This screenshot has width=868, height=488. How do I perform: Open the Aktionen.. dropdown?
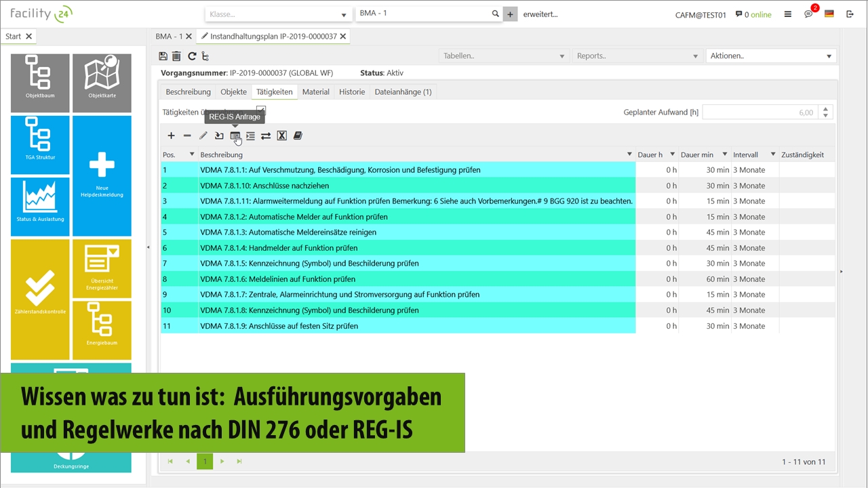771,56
